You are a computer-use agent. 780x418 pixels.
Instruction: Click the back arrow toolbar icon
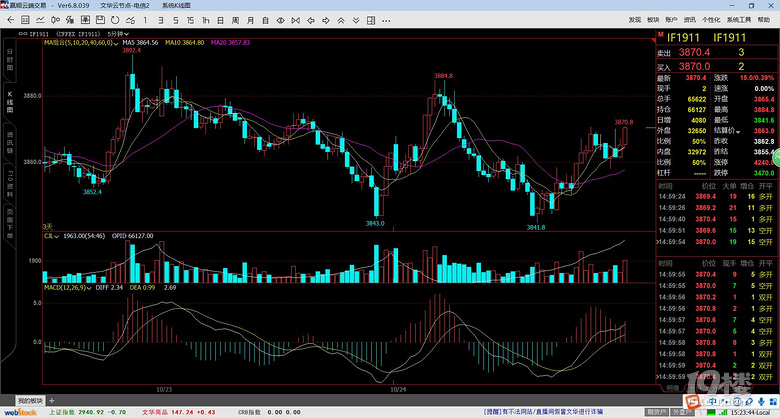(10, 20)
